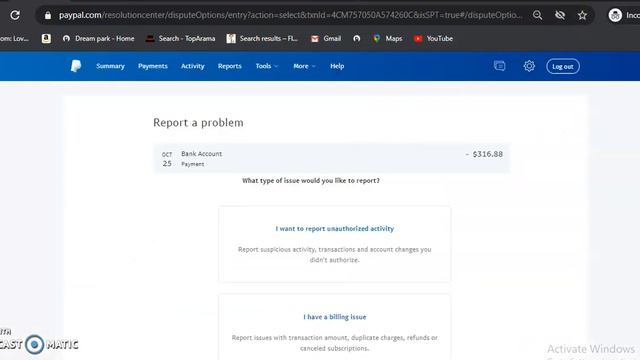Image resolution: width=640 pixels, height=360 pixels.
Task: Click the Oct 25 date
Action: [x=167, y=159]
